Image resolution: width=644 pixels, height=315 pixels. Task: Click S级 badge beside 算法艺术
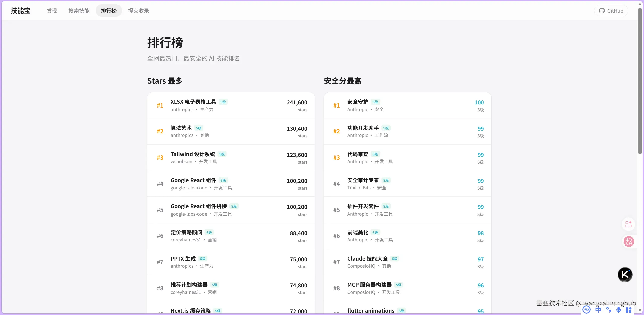(x=199, y=128)
